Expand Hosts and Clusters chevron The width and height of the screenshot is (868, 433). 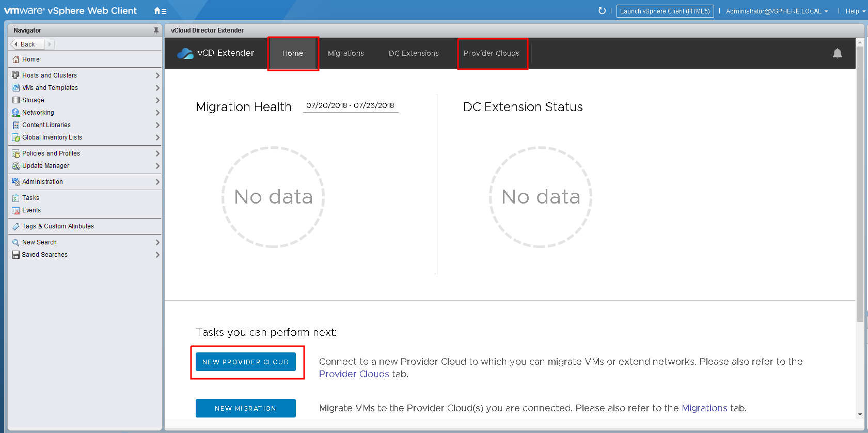[x=157, y=75]
